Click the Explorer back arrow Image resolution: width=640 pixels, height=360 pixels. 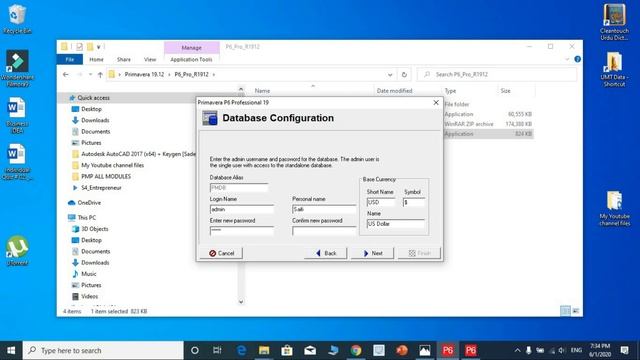pos(66,74)
